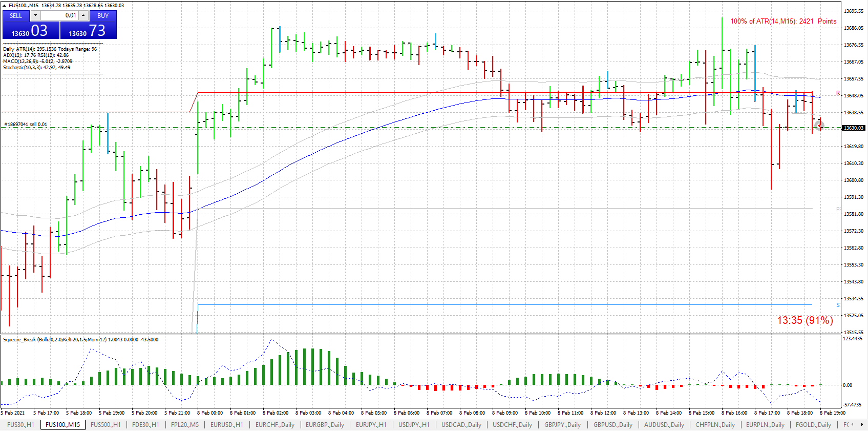Click the 5 Feb 17:00 time axis label

[46, 413]
